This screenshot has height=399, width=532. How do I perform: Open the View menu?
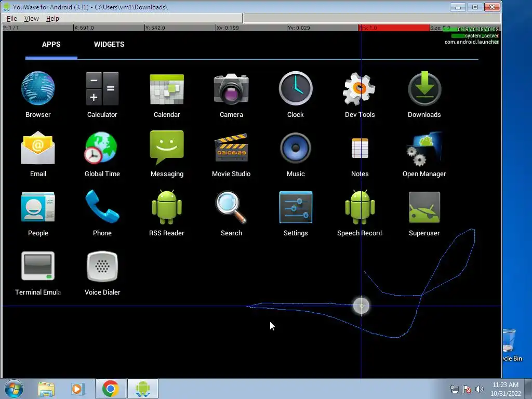[x=32, y=18]
